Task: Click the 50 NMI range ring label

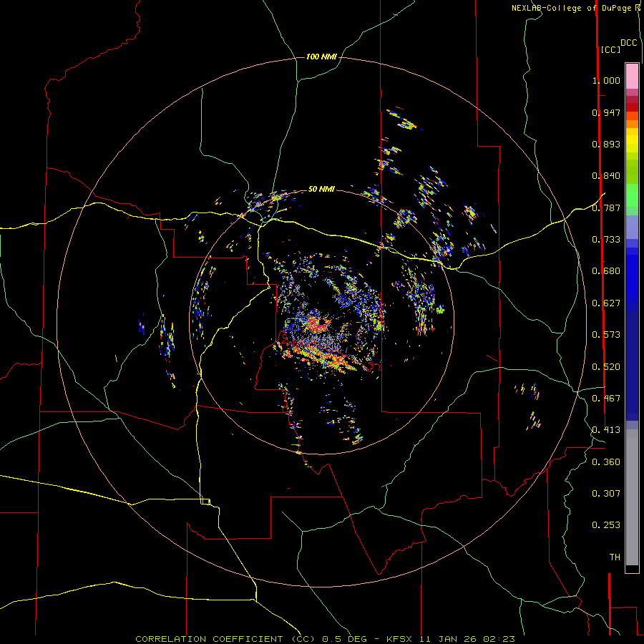Action: pos(321,189)
